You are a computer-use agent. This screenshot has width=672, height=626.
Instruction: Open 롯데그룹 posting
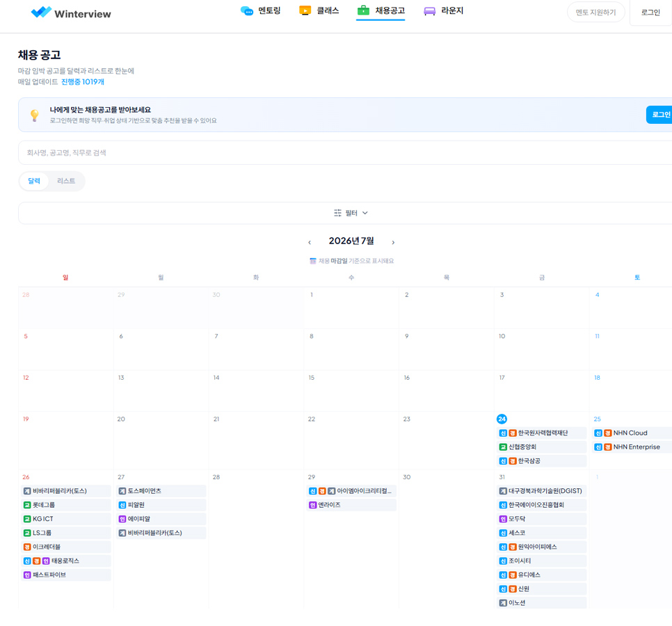[x=66, y=505]
